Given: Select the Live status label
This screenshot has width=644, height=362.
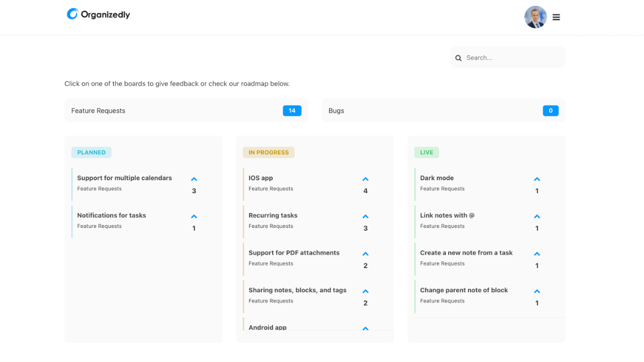Looking at the screenshot, I should click(x=427, y=152).
